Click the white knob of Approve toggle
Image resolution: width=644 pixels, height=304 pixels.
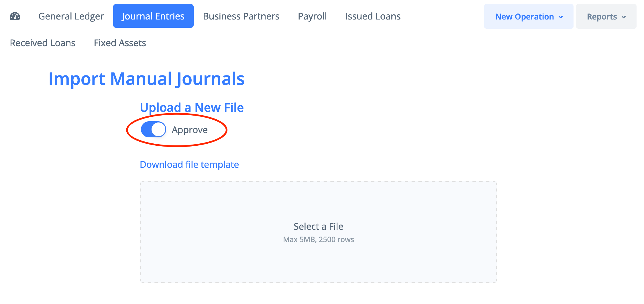158,130
